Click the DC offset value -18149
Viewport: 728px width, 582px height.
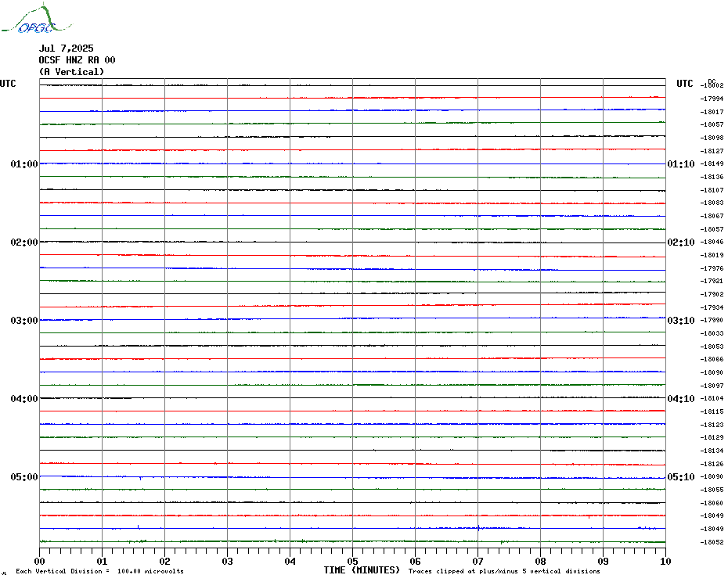click(x=712, y=163)
